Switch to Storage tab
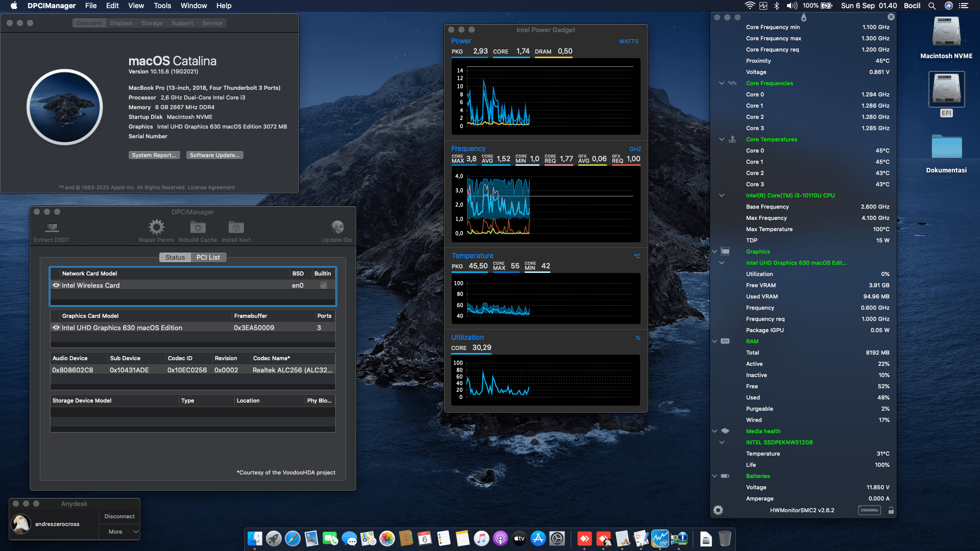Screen dimensions: 980x551 152,23
